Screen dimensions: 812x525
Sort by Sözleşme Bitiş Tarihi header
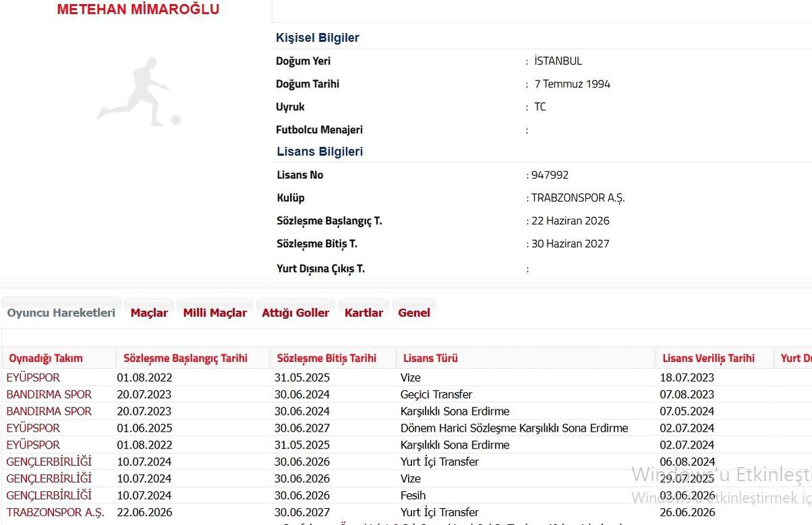pyautogui.click(x=326, y=358)
